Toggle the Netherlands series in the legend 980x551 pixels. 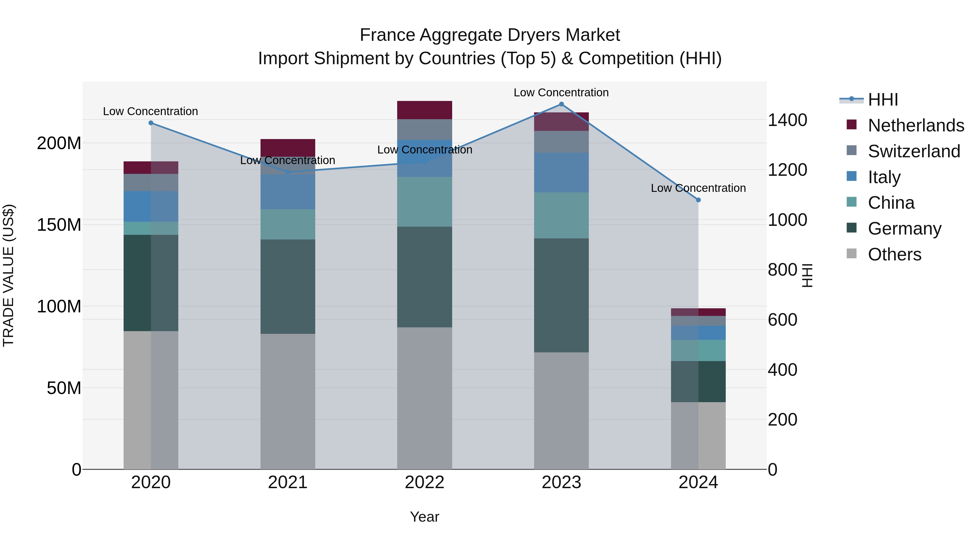(905, 125)
